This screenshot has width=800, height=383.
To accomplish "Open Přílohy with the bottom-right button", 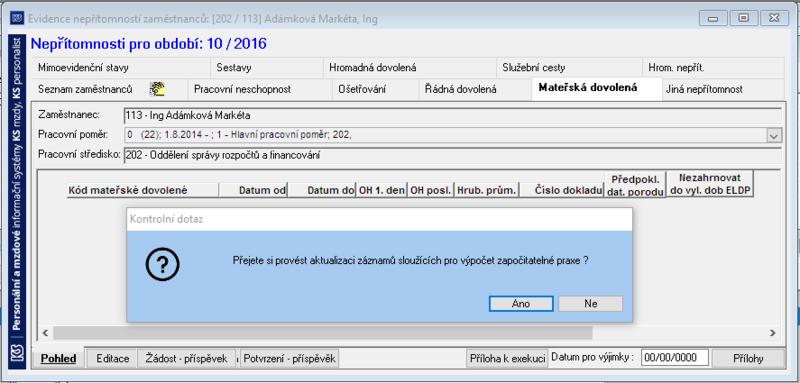I will [x=748, y=359].
